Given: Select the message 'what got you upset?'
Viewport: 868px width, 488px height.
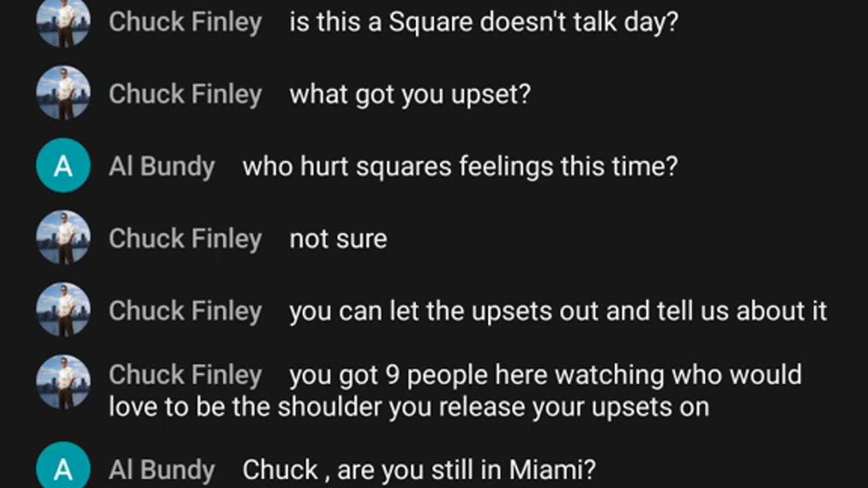Looking at the screenshot, I should (x=410, y=94).
